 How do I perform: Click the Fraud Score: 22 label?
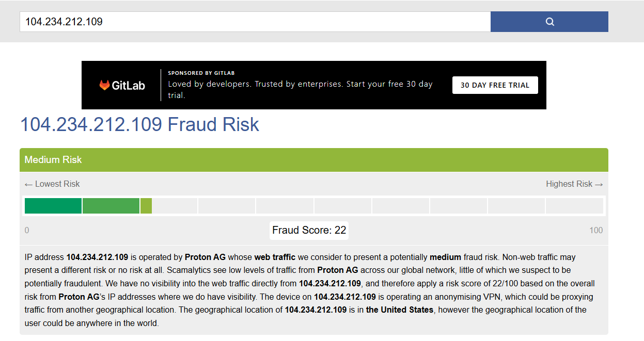[309, 231]
